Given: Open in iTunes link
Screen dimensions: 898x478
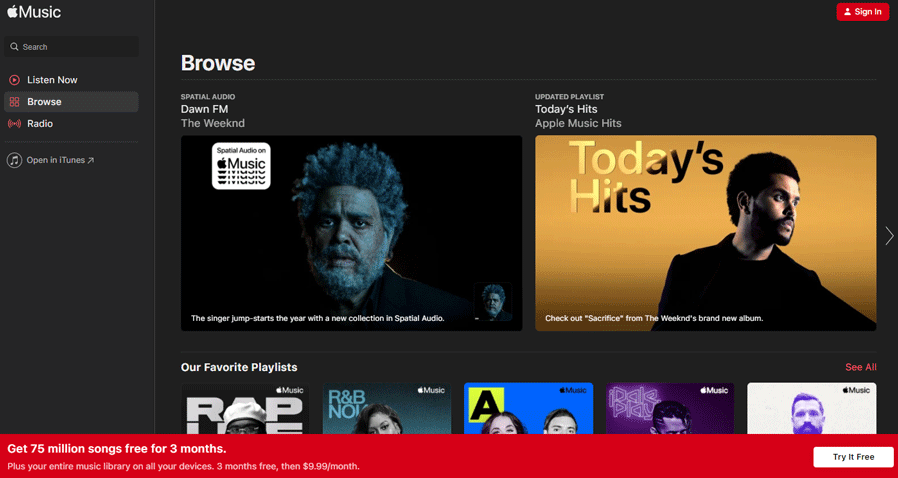Looking at the screenshot, I should (x=60, y=160).
